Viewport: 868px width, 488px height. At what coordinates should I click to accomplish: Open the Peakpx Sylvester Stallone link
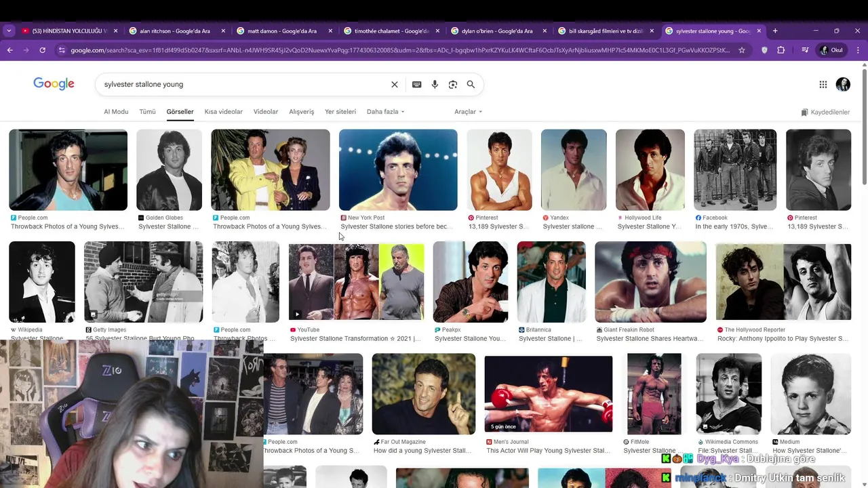click(x=470, y=338)
